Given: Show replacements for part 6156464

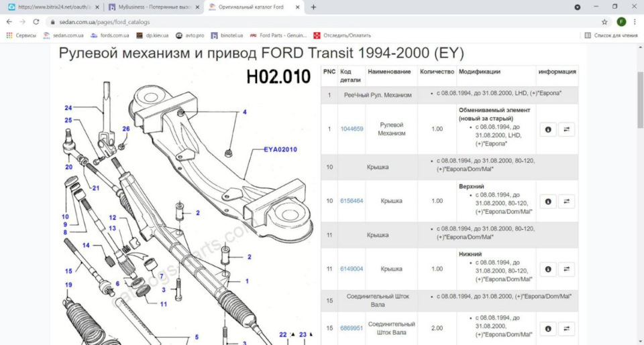Looking at the screenshot, I should click(x=566, y=202).
